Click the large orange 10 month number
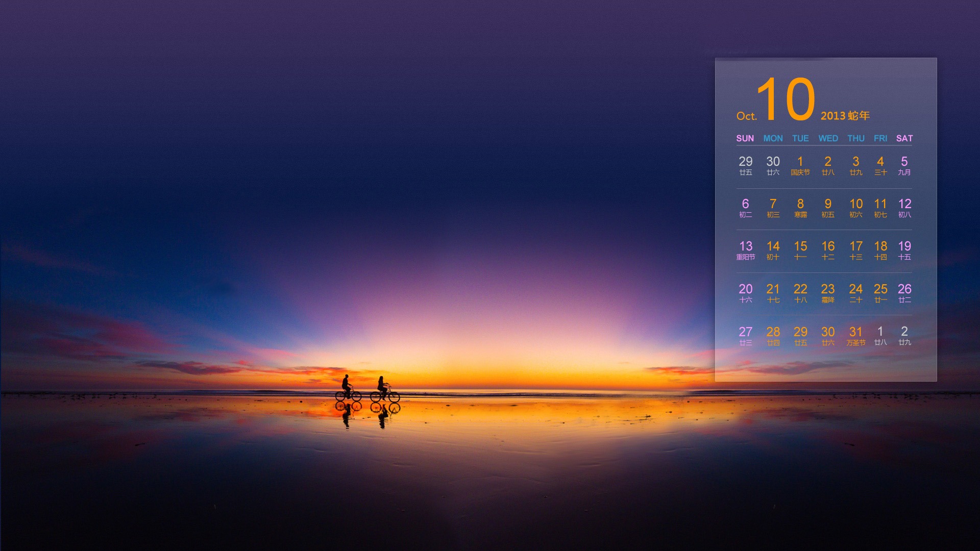 click(786, 99)
